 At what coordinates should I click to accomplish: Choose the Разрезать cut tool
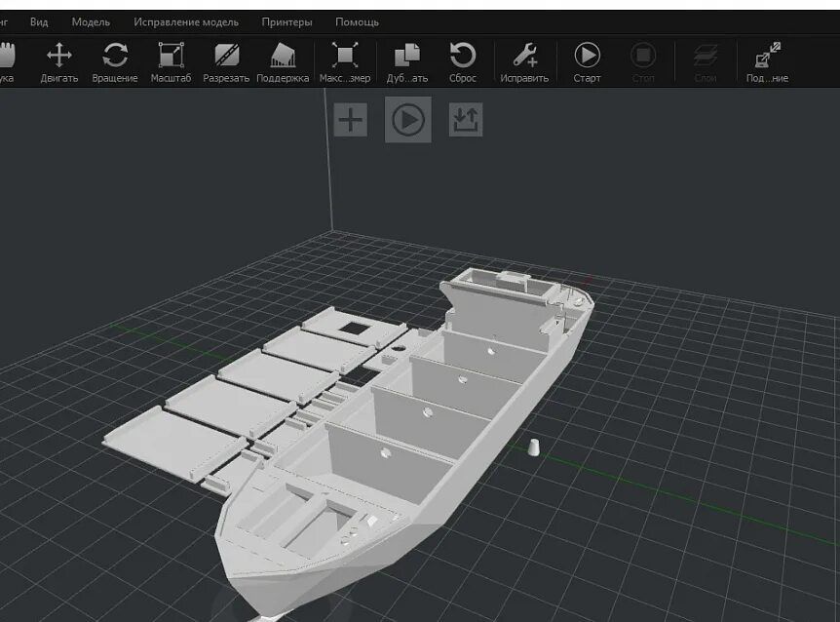click(226, 62)
